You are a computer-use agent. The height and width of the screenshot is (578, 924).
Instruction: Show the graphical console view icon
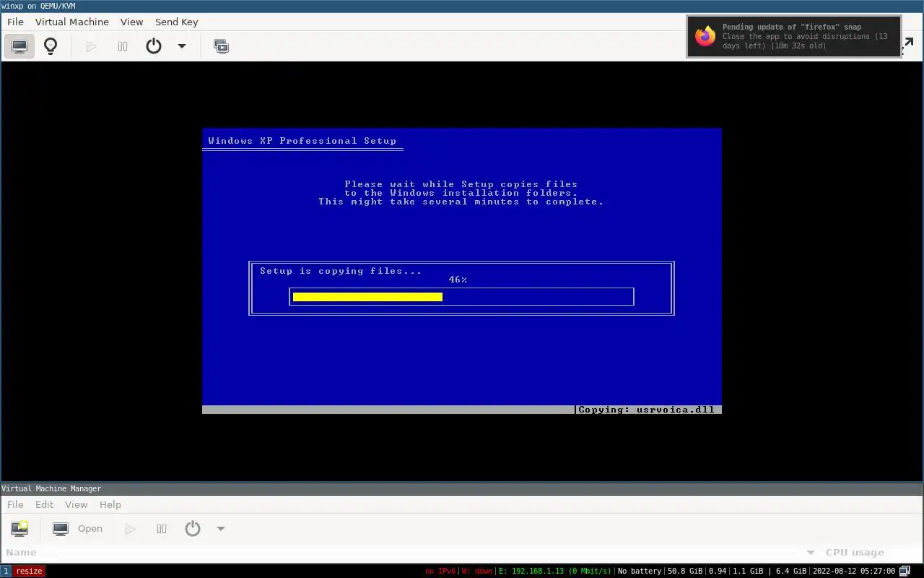(19, 46)
